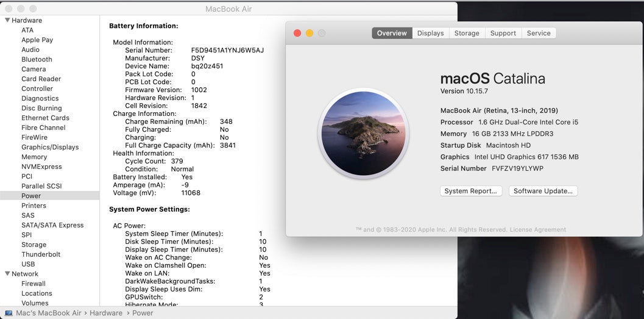
Task: Select Thunderbolt in the sidebar
Action: (x=41, y=254)
